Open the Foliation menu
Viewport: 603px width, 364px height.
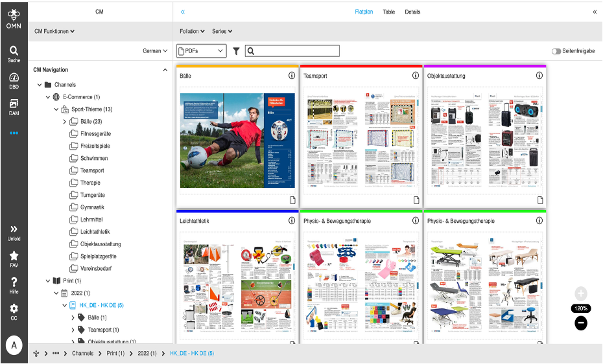click(x=192, y=31)
